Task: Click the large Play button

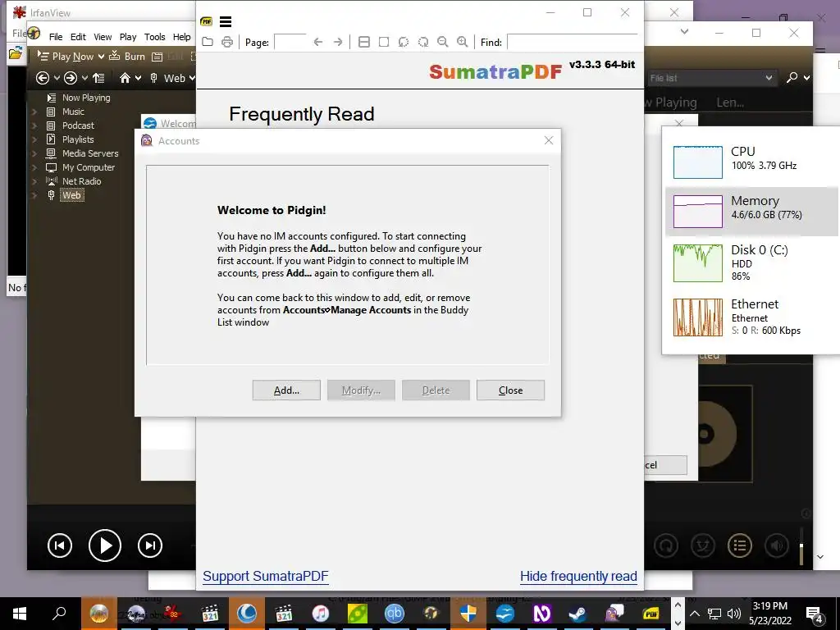Action: pos(104,546)
